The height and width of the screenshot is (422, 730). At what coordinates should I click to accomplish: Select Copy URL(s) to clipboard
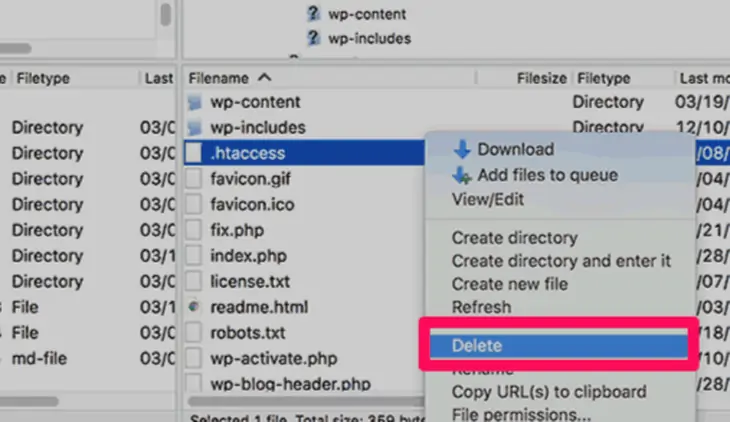(x=548, y=391)
